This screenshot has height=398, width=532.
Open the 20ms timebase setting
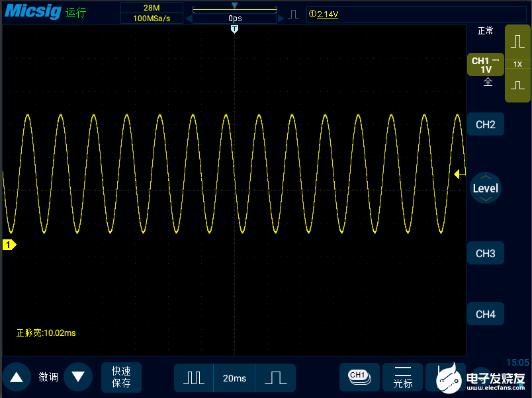[x=234, y=378]
